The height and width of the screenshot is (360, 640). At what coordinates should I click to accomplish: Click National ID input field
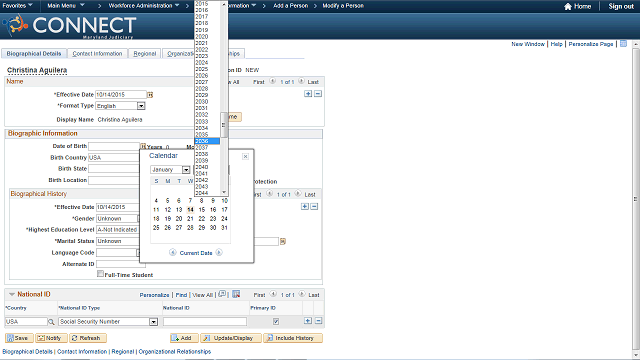(x=205, y=322)
